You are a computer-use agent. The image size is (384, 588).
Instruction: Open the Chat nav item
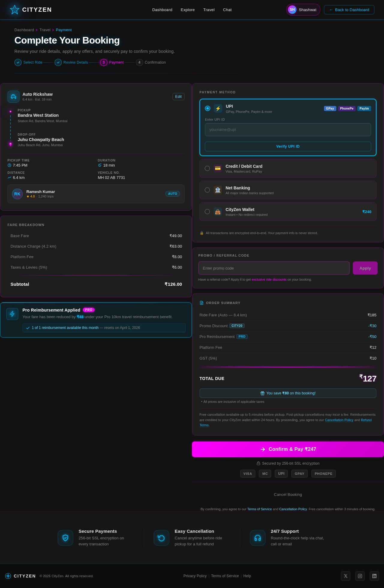click(227, 10)
